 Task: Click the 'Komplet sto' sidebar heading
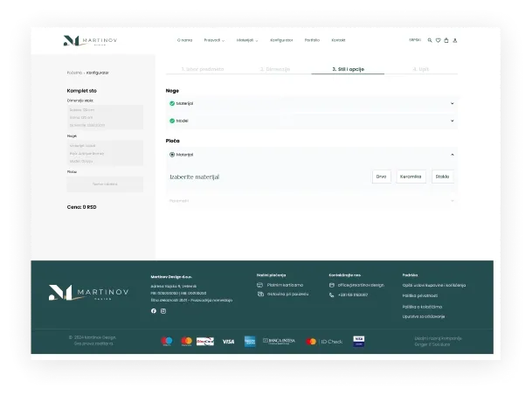tap(82, 91)
